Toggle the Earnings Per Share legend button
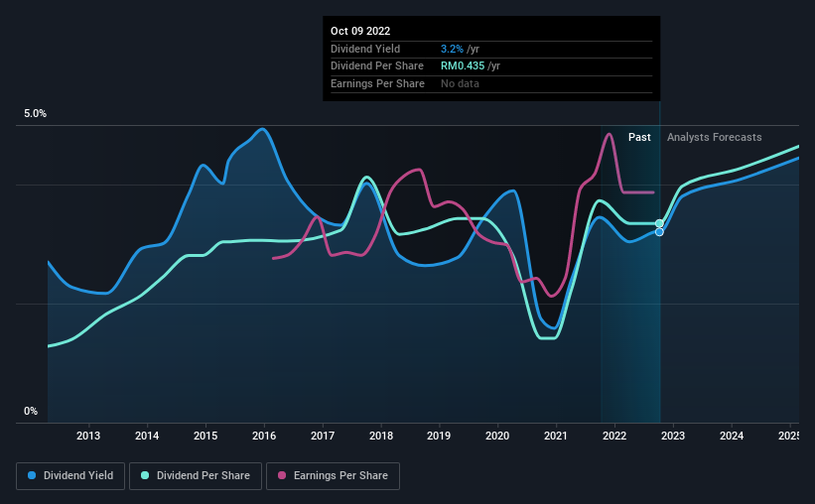The image size is (815, 504). point(333,476)
